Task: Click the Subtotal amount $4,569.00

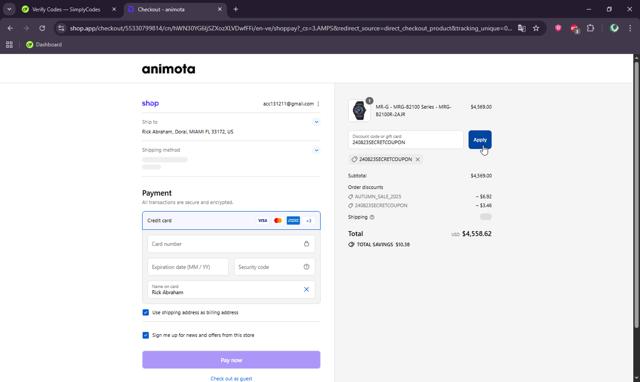Action: [481, 175]
